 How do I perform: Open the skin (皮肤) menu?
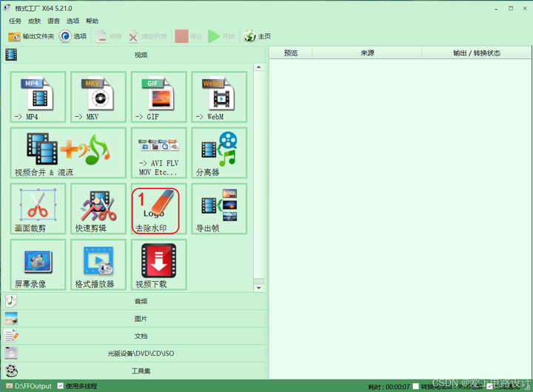click(34, 21)
